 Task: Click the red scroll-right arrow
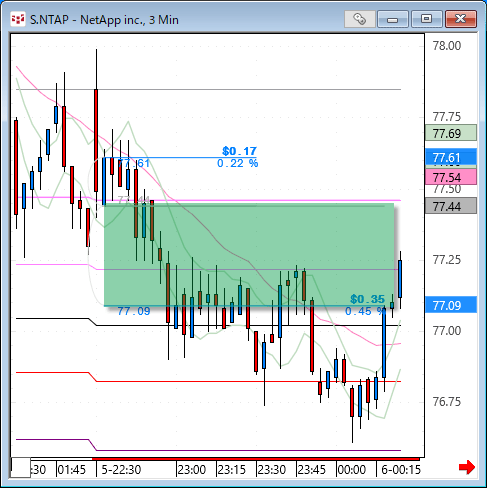point(467,467)
